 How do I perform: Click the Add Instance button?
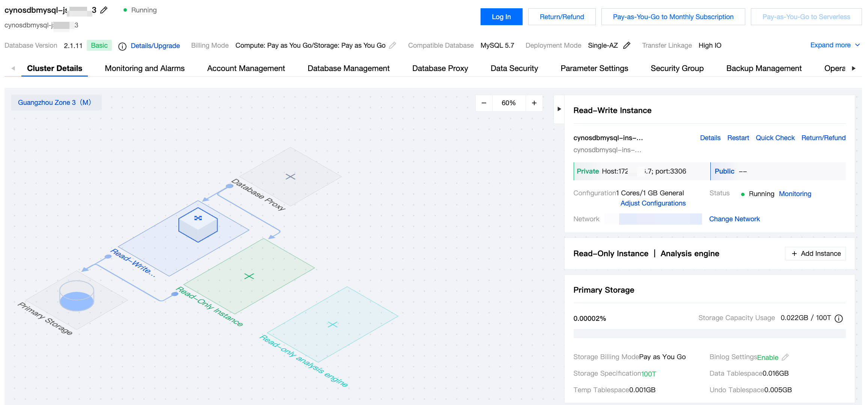(815, 254)
